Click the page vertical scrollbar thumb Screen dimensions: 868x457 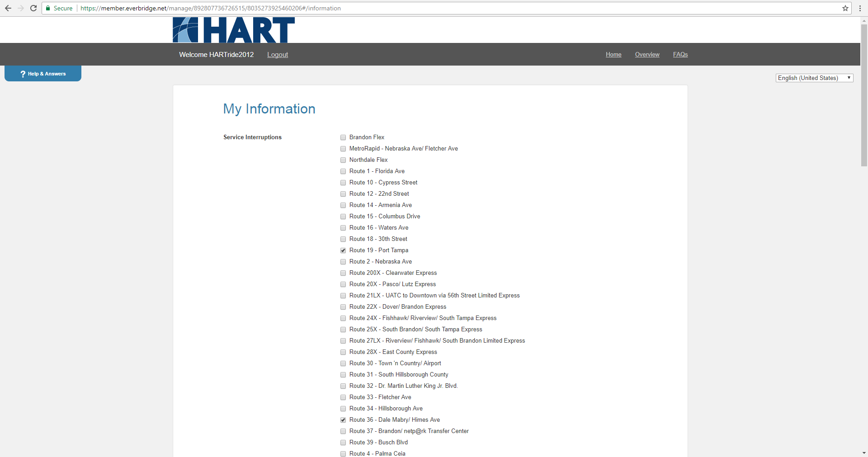(864, 95)
